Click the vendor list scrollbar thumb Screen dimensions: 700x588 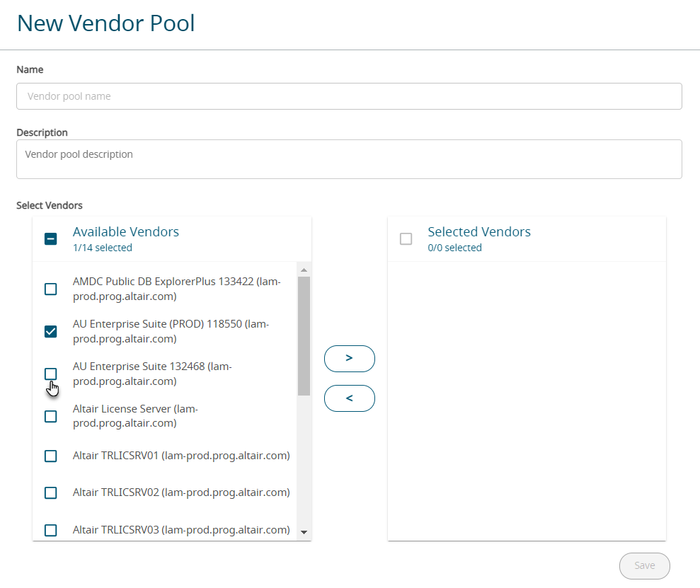click(304, 336)
